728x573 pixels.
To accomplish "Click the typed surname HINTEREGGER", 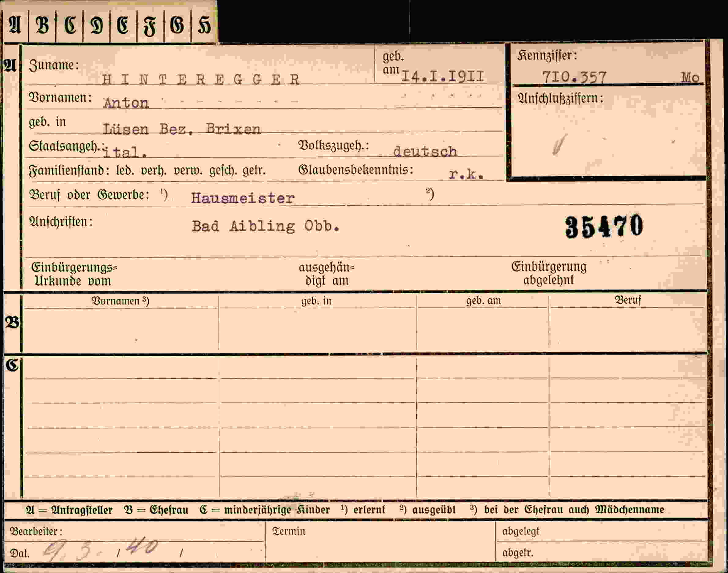I will click(201, 80).
